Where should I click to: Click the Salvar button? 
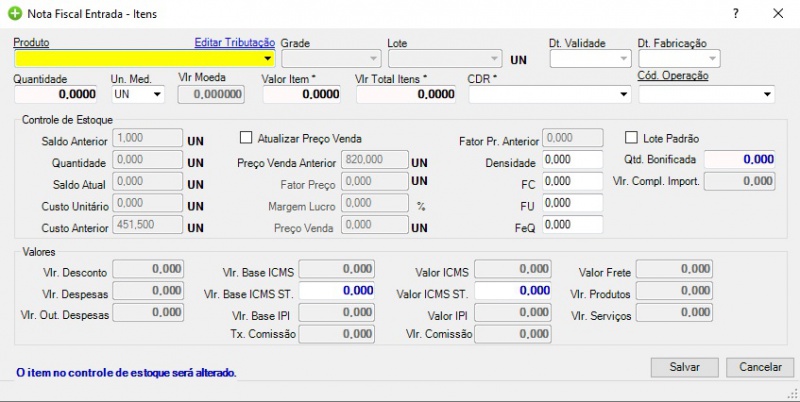(684, 368)
